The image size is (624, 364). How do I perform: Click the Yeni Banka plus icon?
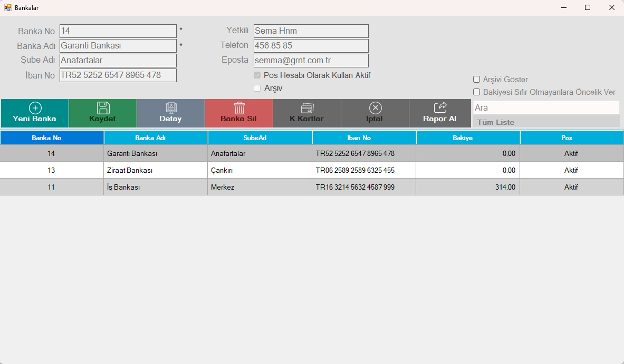point(35,108)
